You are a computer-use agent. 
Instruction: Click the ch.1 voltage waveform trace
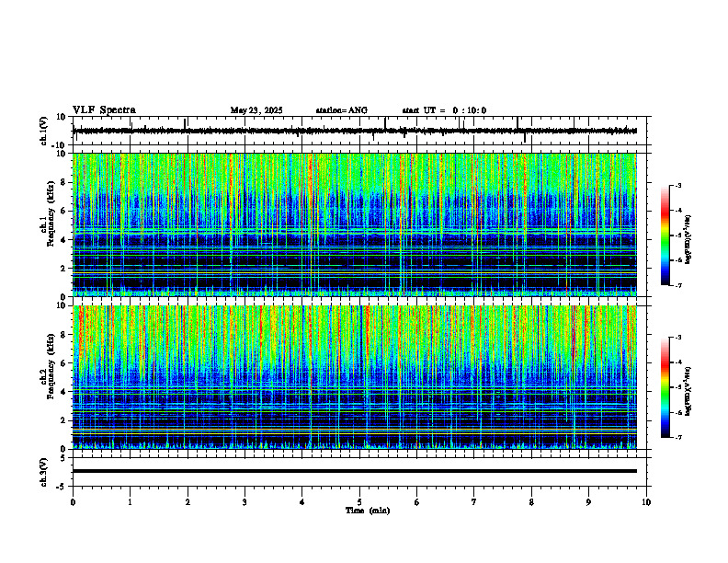point(355,131)
